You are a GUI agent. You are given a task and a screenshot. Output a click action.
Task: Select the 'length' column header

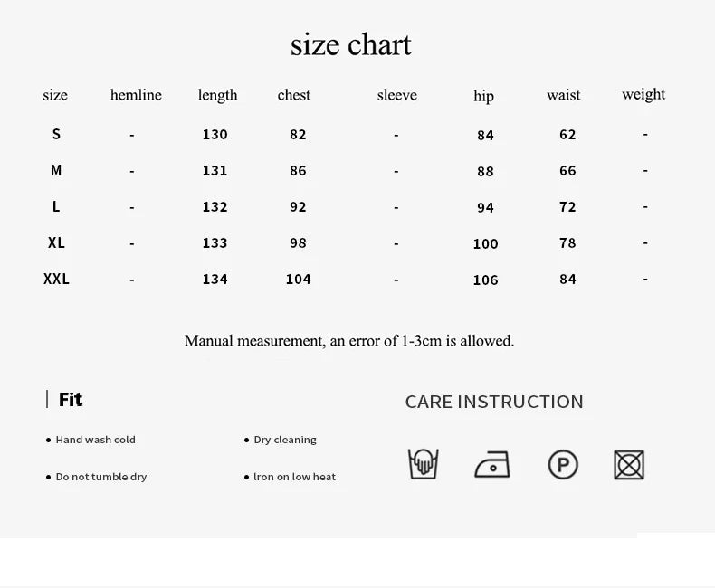[217, 95]
